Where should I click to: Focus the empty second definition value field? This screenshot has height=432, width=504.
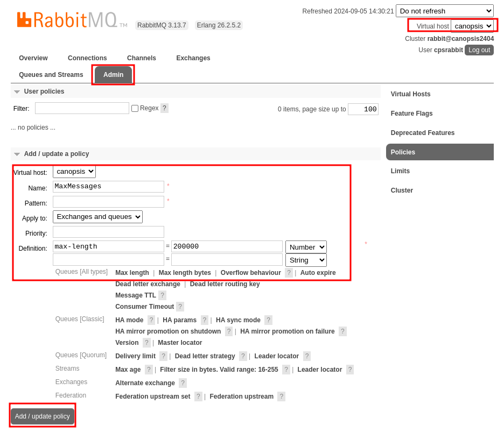pos(227,259)
